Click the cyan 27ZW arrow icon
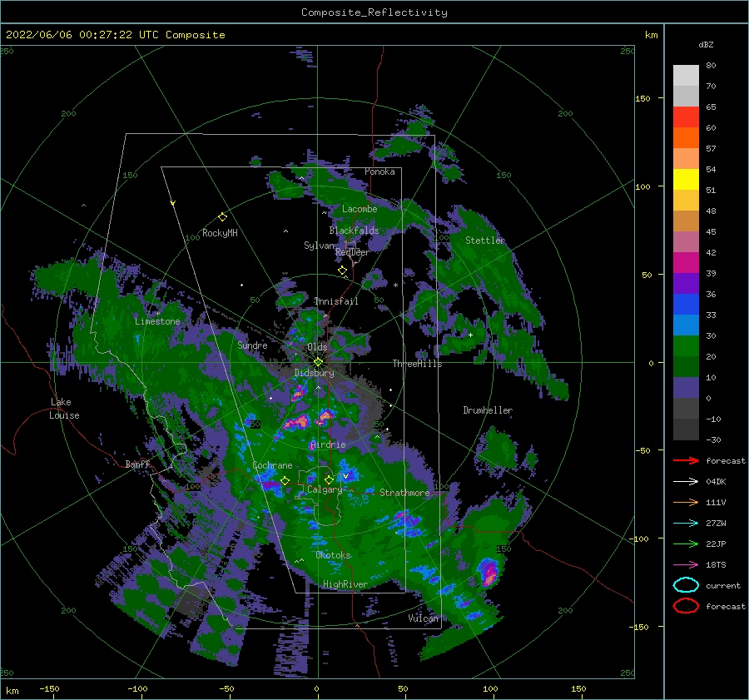Viewport: 749px width, 700px height. click(686, 524)
